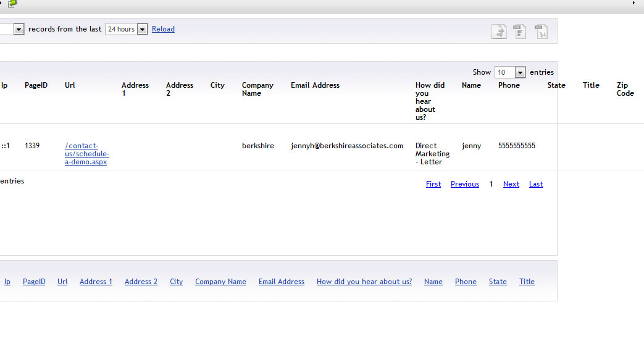Export records as XLS file icon
The height and width of the screenshot is (349, 644).
tap(541, 32)
